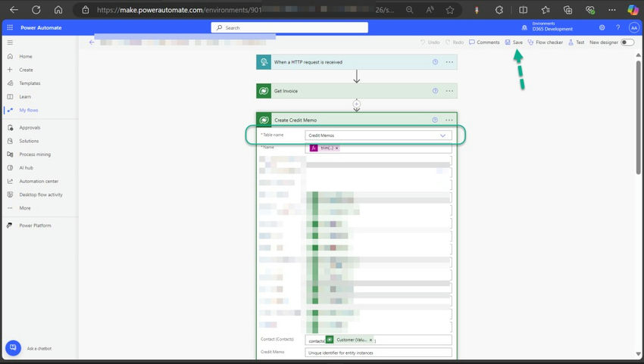Open Desktop flow activity in sidebar

pyautogui.click(x=41, y=194)
